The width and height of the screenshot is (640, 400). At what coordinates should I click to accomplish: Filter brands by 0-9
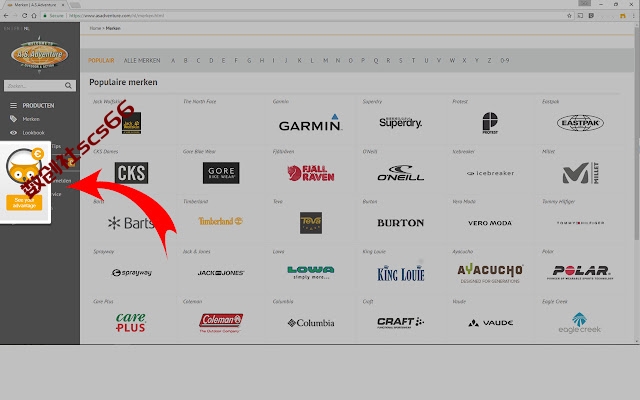[x=505, y=60]
